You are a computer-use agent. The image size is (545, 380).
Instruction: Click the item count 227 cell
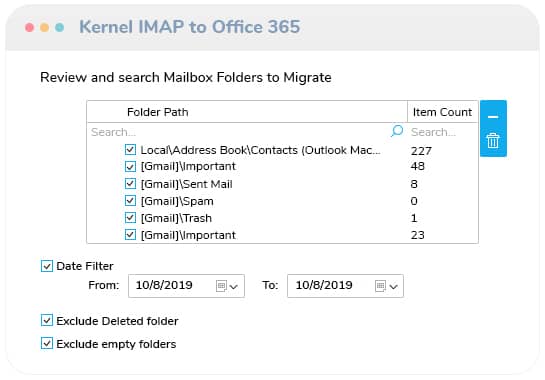421,151
